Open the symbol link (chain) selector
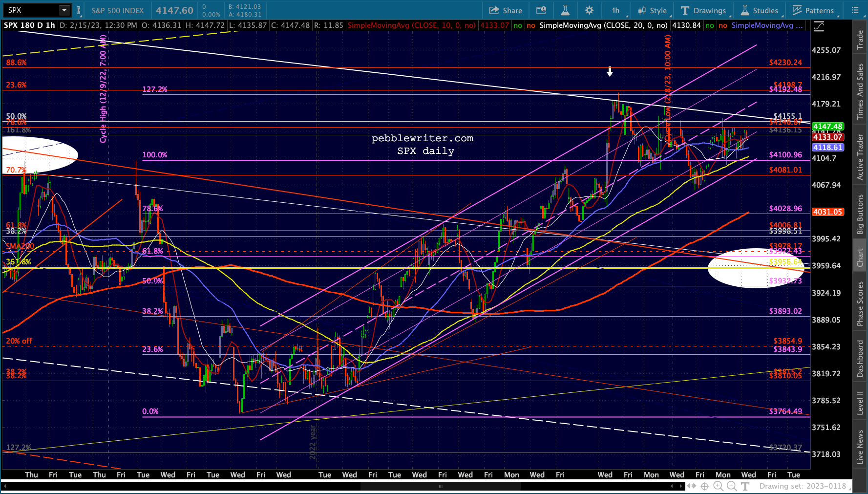The image size is (868, 494). point(79,10)
